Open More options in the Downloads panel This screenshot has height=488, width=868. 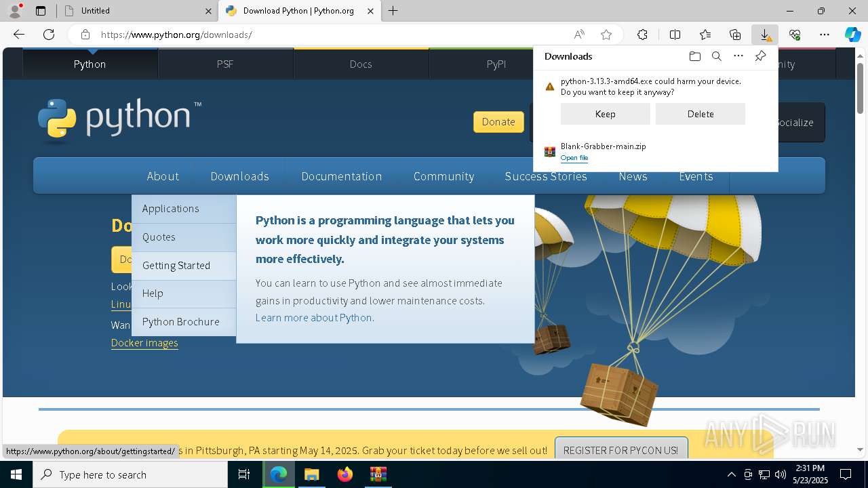(738, 56)
